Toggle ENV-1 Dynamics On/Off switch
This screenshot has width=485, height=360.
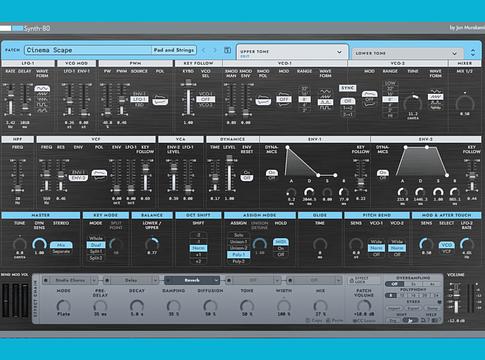pyautogui.click(x=272, y=175)
